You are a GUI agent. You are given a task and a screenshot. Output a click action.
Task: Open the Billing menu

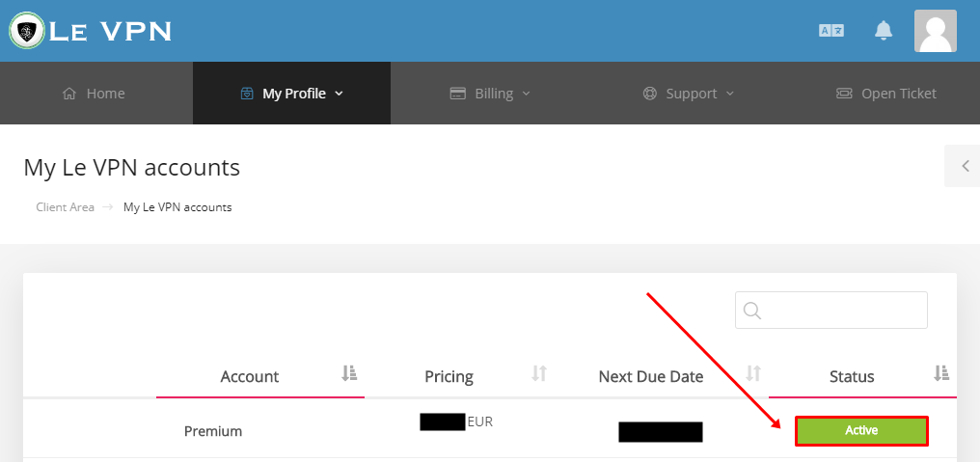pos(489,94)
